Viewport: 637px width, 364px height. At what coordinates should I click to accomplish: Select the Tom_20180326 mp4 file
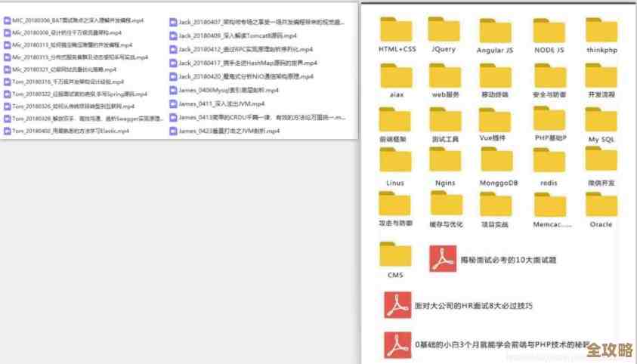[x=69, y=106]
